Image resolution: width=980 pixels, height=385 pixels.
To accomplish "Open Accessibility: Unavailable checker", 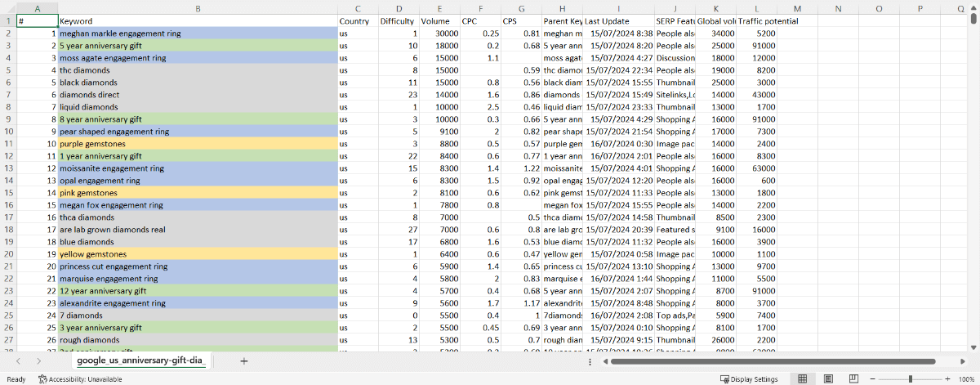I will 80,379.
